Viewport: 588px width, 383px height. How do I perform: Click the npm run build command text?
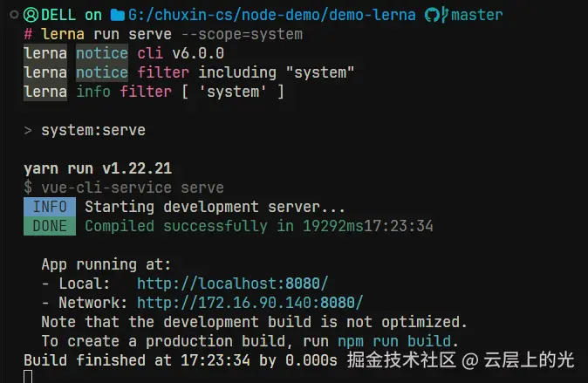(407, 340)
